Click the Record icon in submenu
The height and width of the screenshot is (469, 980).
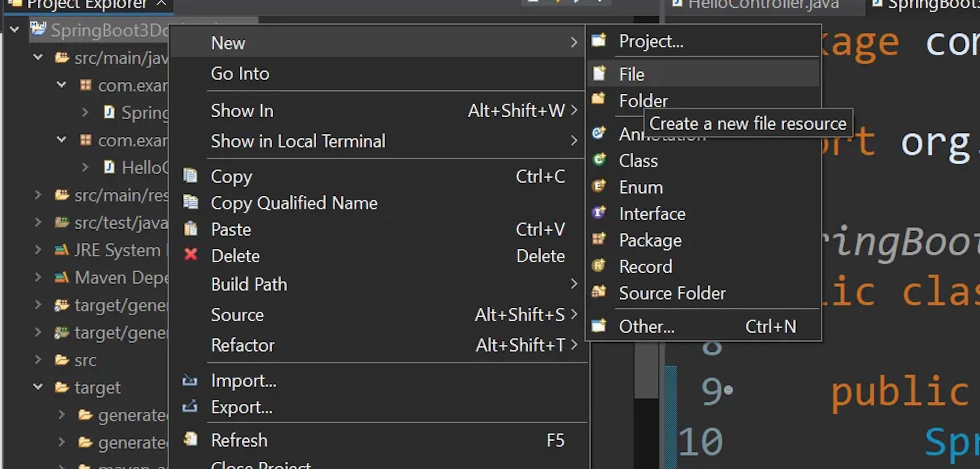[x=599, y=266]
